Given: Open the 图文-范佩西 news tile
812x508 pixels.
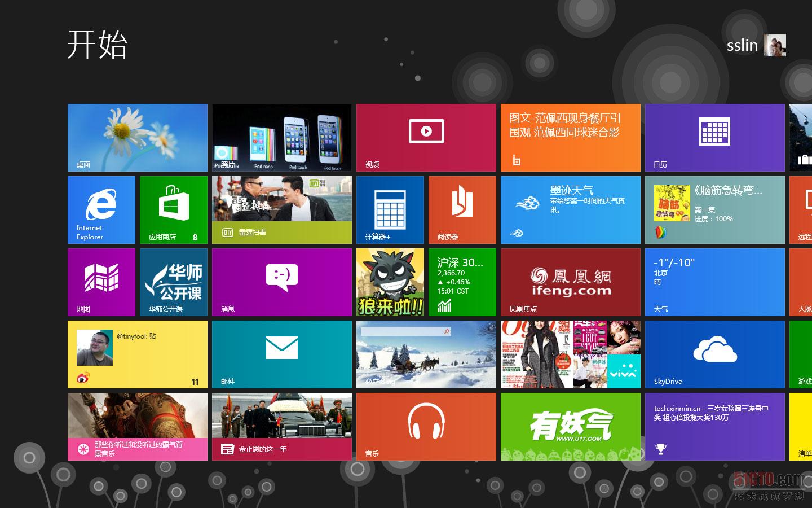Looking at the screenshot, I should click(x=571, y=138).
